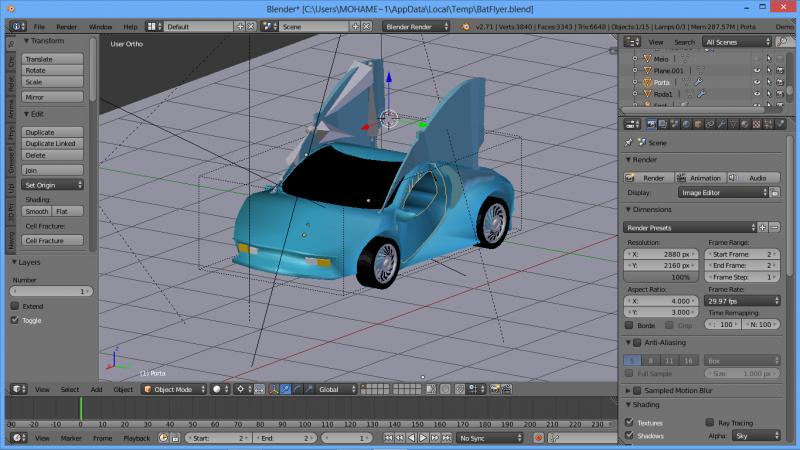Disable the Textures shading checkbox
Viewport: 800px width, 450px height.
tap(629, 423)
